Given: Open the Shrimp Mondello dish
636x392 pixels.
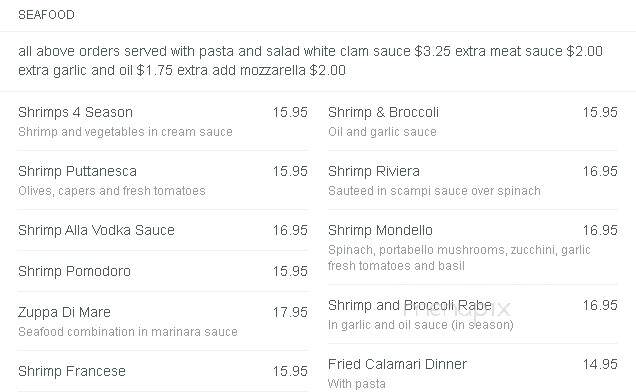Looking at the screenshot, I should tap(380, 230).
